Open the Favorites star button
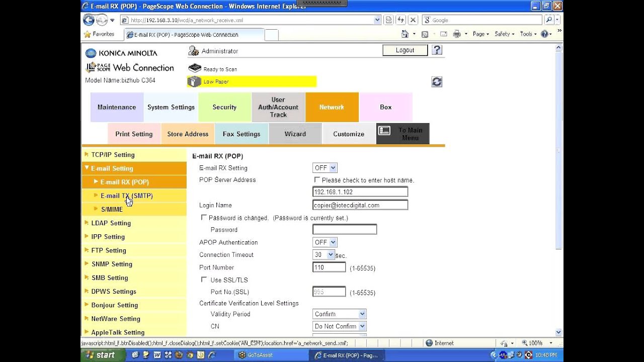The height and width of the screenshot is (362, 644). click(99, 34)
